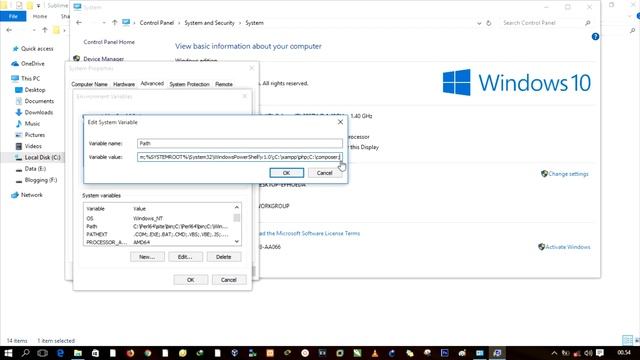Open Control Panel Home link
Image resolution: width=640 pixels, height=360 pixels.
109,42
